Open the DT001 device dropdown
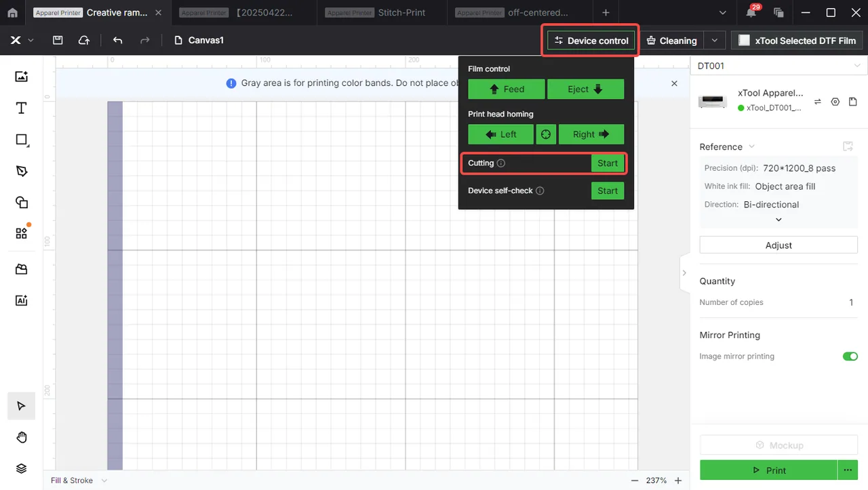 [778, 66]
